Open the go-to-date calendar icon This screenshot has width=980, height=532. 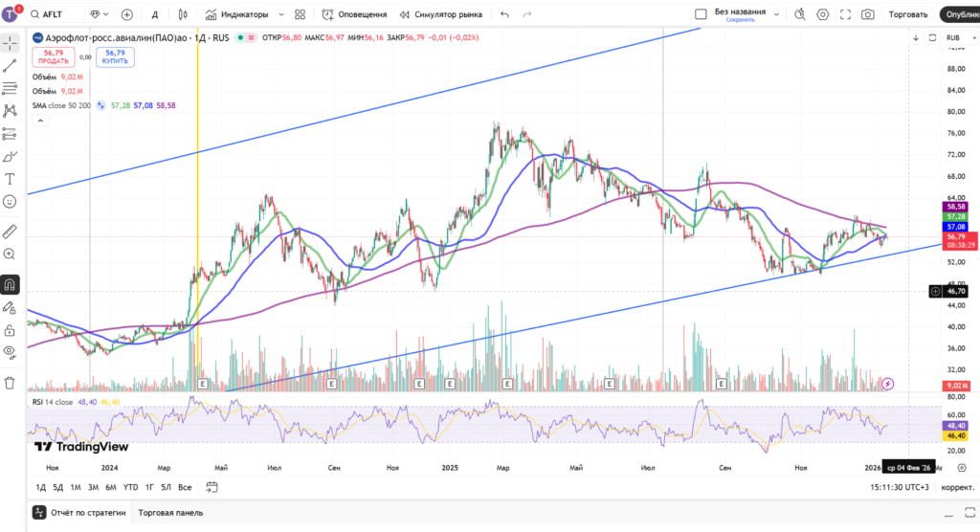point(212,487)
